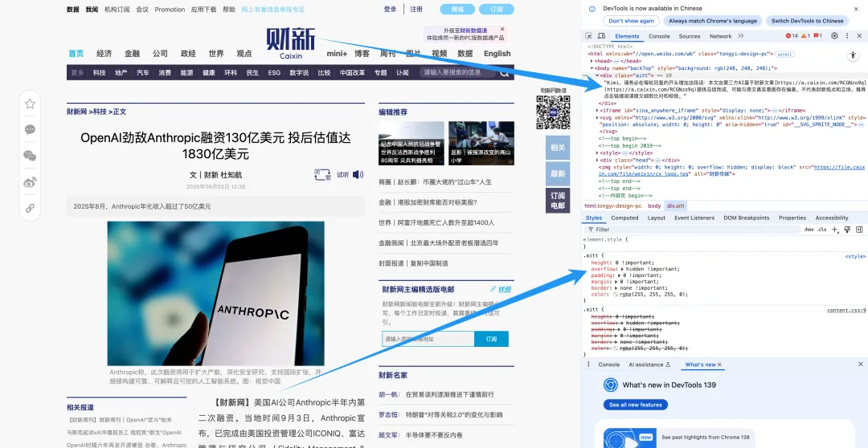Click the rgba color swatch in .aitt rule
The image size is (868, 448).
click(x=614, y=295)
